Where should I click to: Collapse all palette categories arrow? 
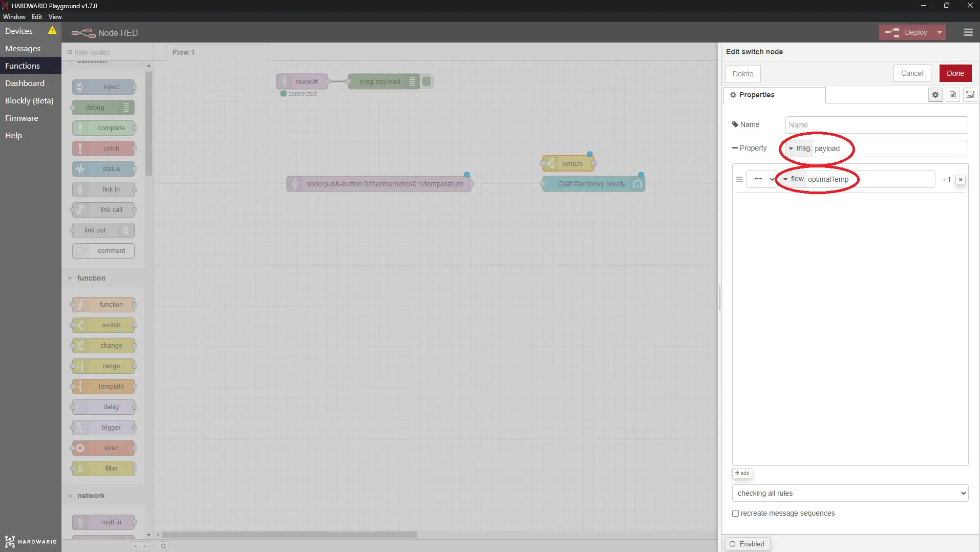click(135, 546)
